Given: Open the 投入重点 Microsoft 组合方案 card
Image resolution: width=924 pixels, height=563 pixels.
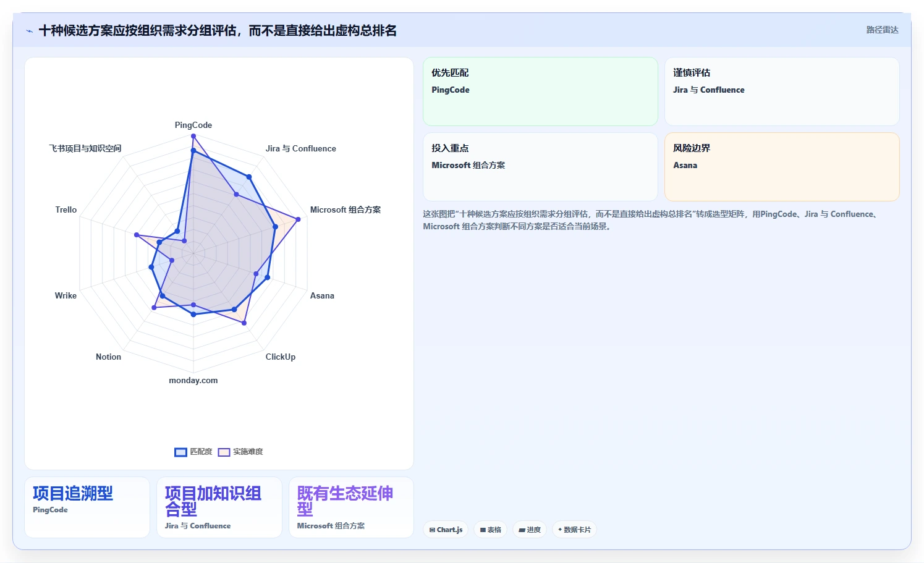Looking at the screenshot, I should pyautogui.click(x=540, y=167).
